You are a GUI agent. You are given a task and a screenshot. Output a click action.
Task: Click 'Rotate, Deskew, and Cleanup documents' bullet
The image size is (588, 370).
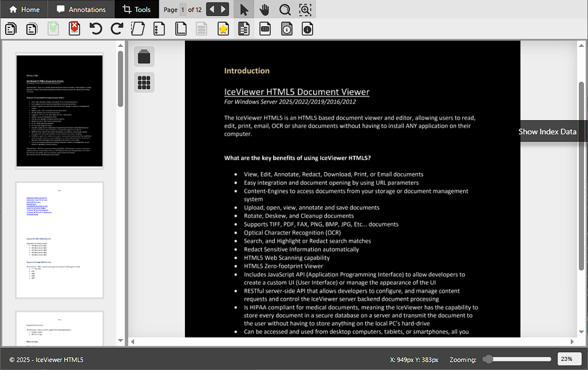point(298,216)
